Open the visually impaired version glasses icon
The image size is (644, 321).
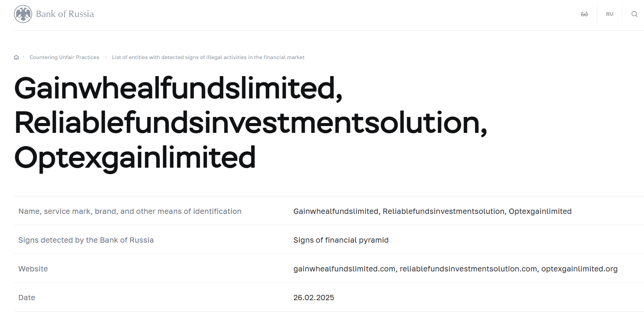(584, 14)
